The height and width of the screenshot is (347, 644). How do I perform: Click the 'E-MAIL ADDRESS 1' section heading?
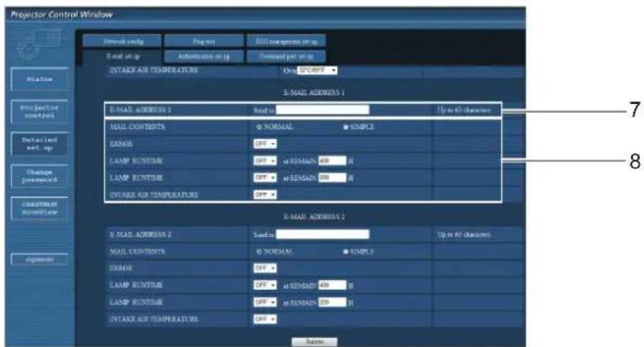314,92
